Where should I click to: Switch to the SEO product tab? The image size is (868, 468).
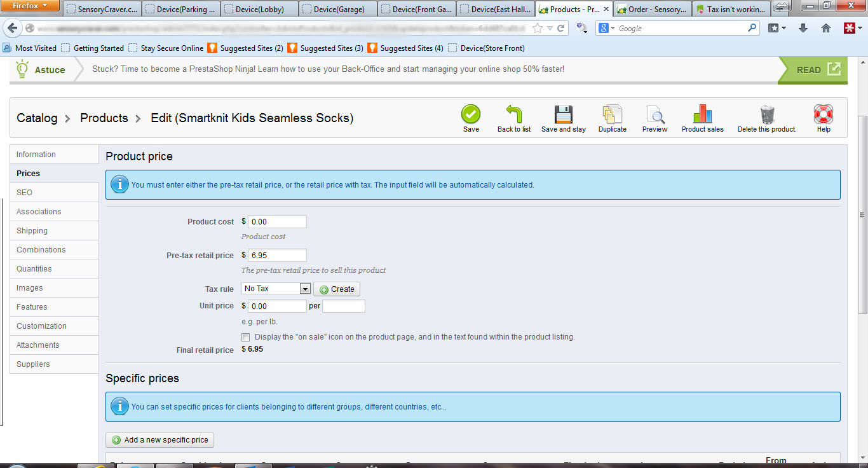pyautogui.click(x=54, y=193)
